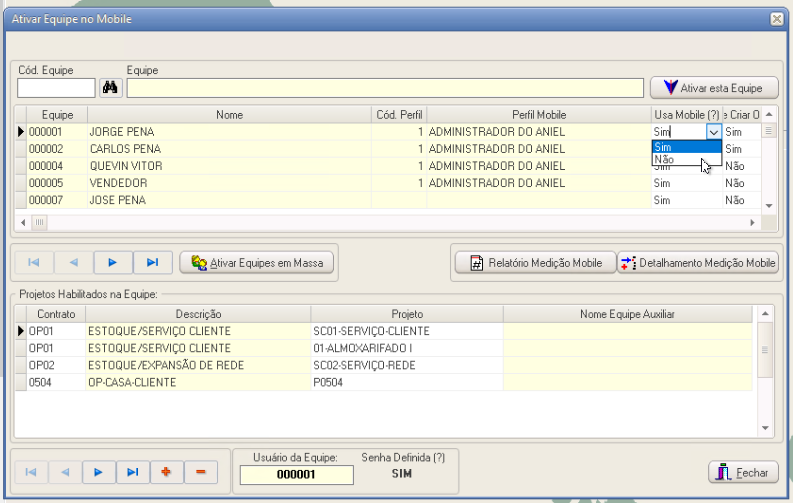Click the binoculars search icon
This screenshot has width=793, height=503.
click(x=111, y=88)
